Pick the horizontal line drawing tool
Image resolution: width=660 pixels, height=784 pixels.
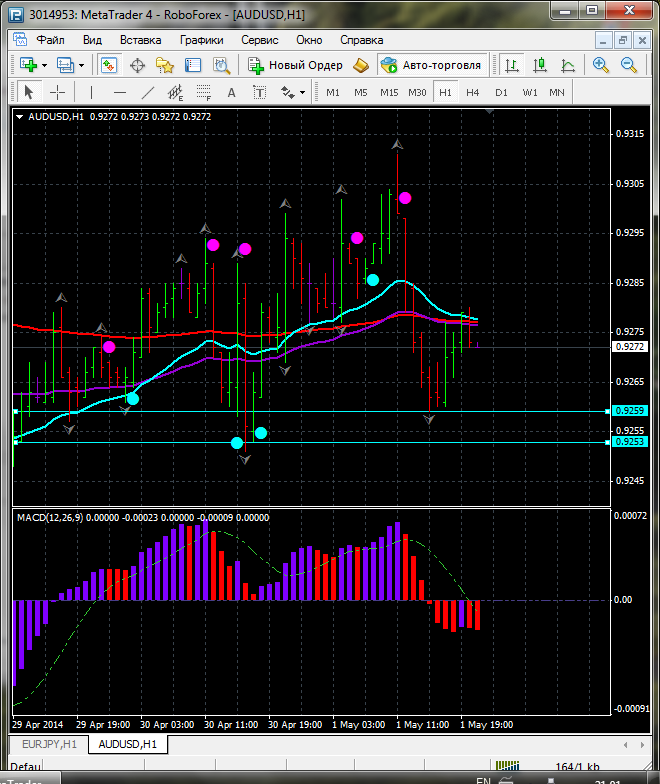pos(120,92)
